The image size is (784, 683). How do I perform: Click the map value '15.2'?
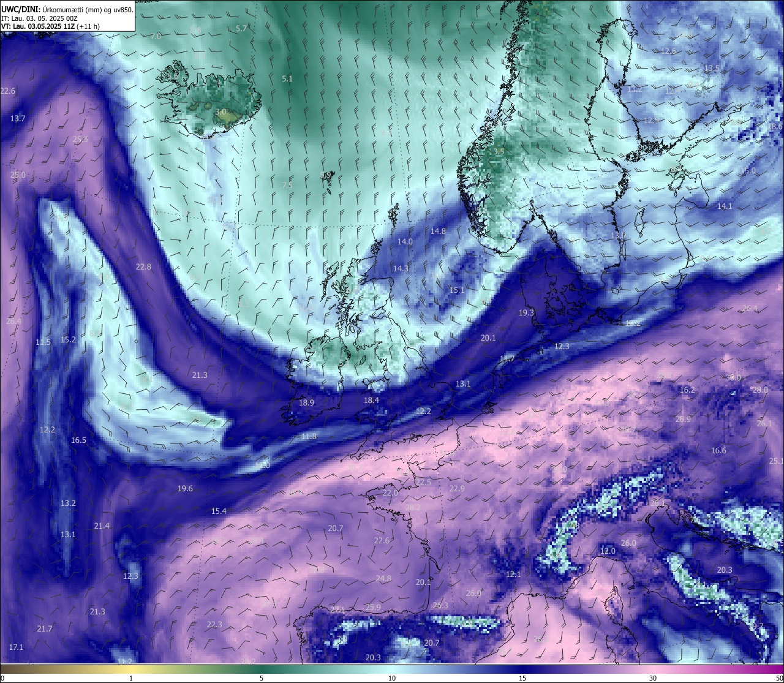click(x=68, y=340)
